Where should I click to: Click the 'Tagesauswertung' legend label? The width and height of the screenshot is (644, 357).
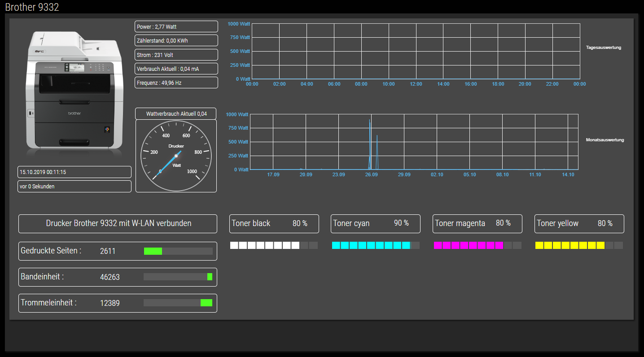tap(604, 47)
